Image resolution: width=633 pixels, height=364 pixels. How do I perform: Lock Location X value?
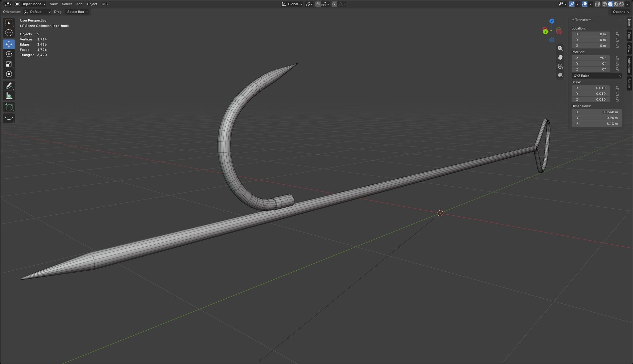tap(617, 34)
